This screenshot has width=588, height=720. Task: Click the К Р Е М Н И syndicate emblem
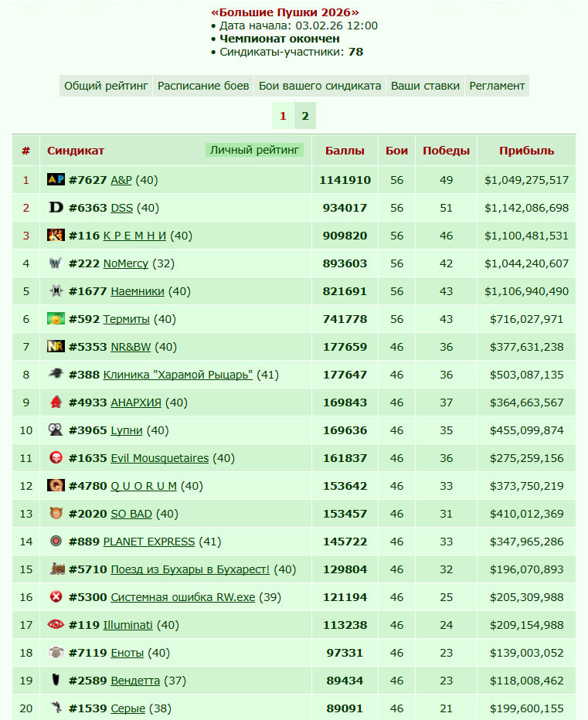point(56,235)
